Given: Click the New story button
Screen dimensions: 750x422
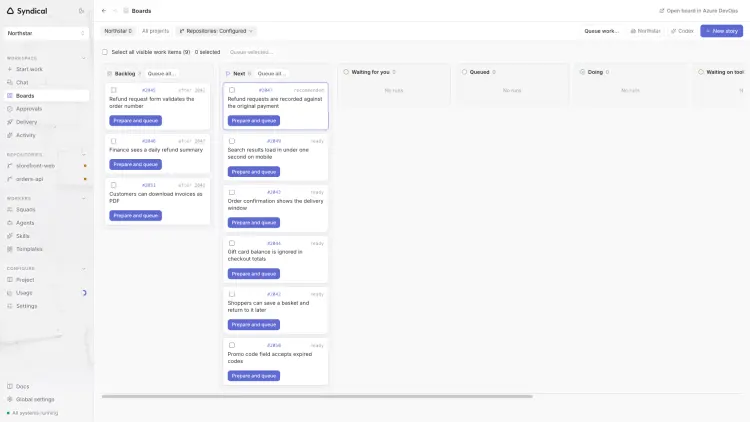Looking at the screenshot, I should point(721,31).
